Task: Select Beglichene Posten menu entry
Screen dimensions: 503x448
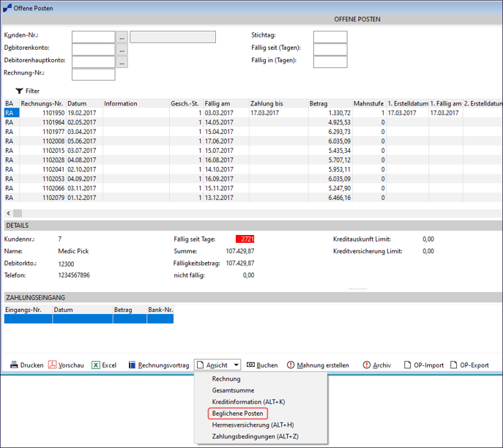Action: point(238,414)
